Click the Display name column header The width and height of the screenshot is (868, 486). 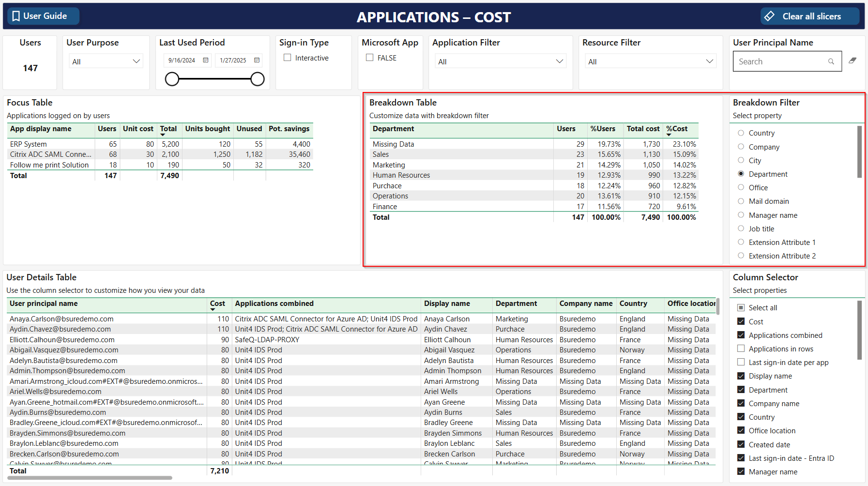click(x=447, y=304)
